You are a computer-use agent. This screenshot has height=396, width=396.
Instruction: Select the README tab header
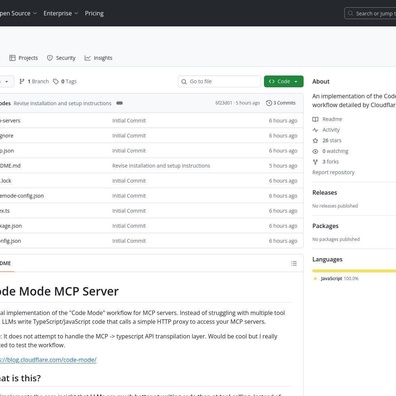click(6, 263)
